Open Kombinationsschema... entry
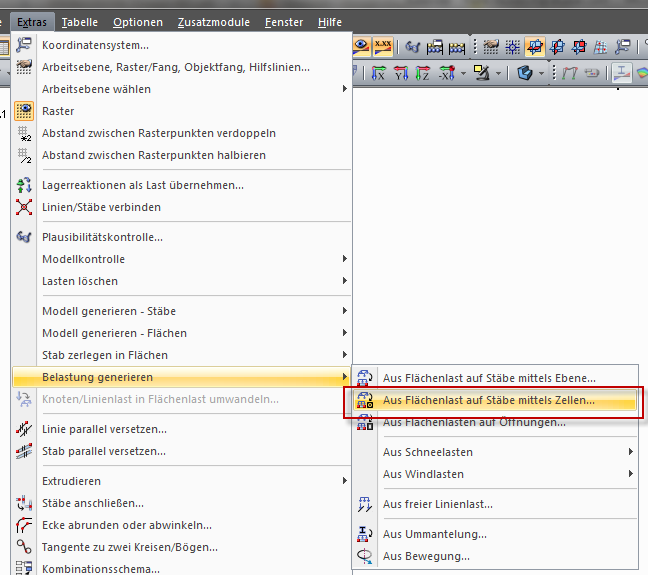648x575 pixels. (182, 567)
